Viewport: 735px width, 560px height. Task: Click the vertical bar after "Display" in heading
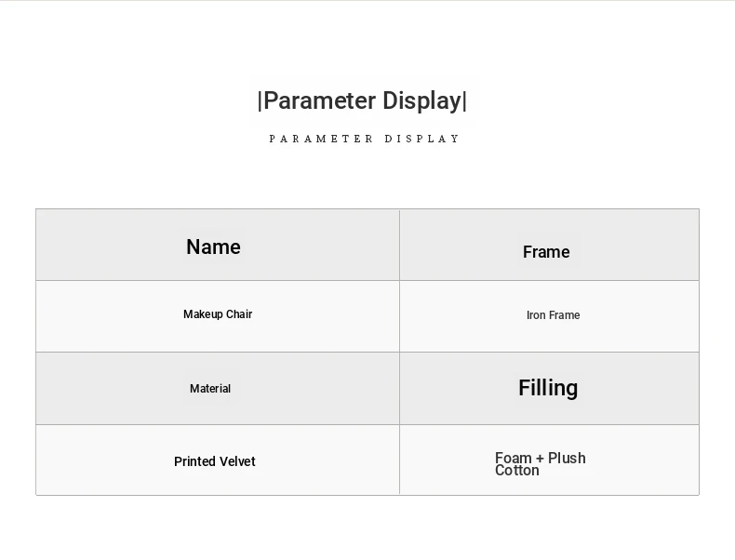pos(465,101)
